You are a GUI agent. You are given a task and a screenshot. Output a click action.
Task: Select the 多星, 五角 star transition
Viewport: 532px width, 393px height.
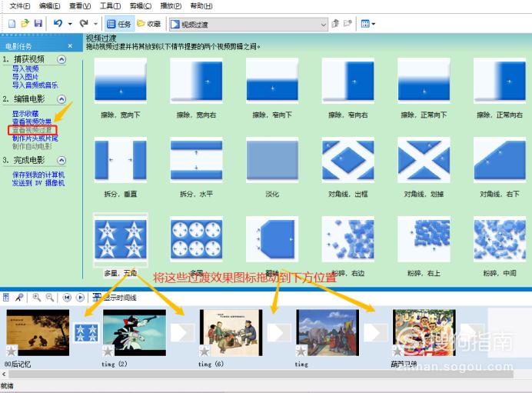[121, 239]
